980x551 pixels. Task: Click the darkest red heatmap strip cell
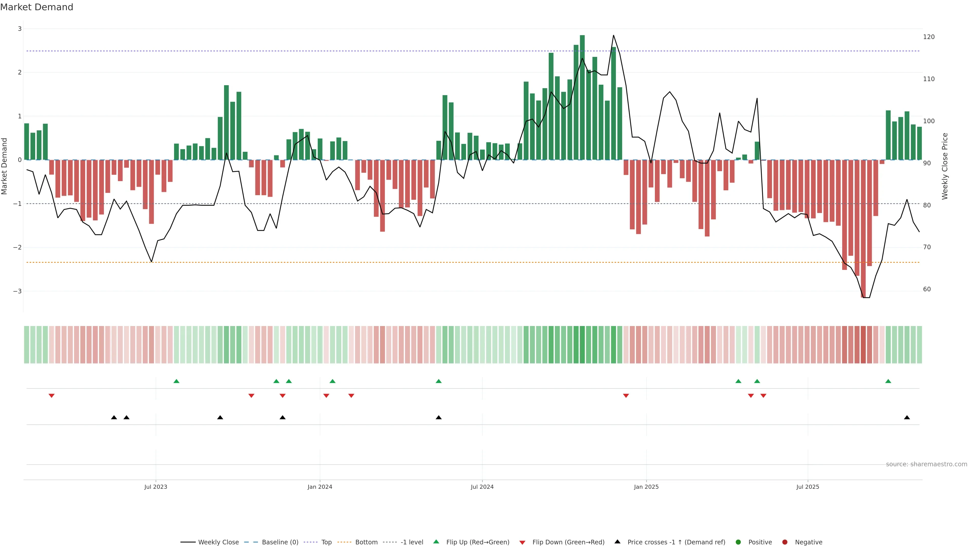[x=863, y=345]
